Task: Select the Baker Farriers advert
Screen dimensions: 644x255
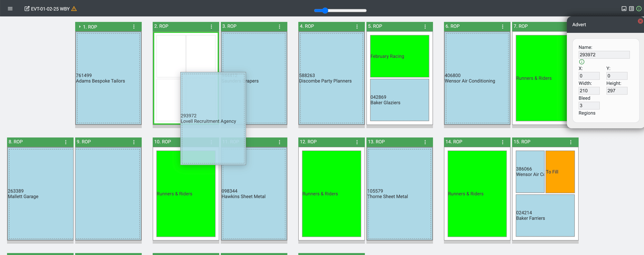Action: [545, 215]
